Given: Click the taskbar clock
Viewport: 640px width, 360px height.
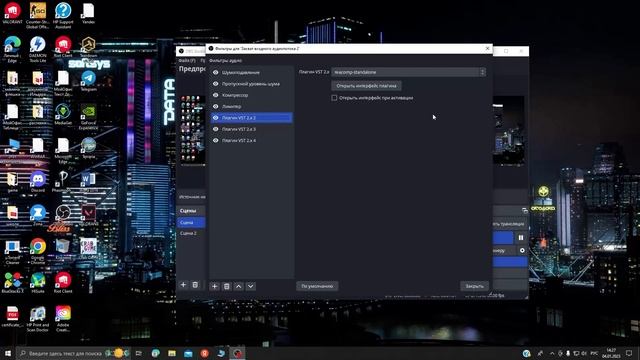Looking at the screenshot, I should pyautogui.click(x=611, y=353).
